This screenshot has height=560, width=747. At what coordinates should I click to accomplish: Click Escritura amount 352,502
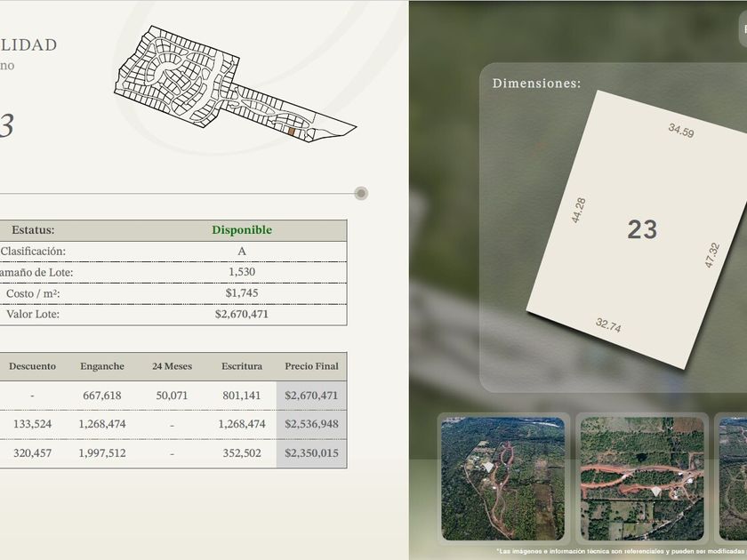pos(242,452)
